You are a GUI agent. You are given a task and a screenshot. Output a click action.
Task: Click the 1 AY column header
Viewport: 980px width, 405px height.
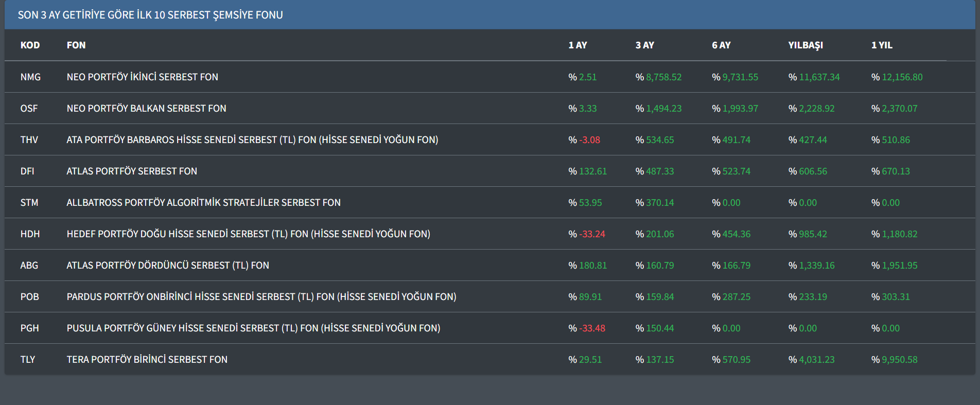pyautogui.click(x=577, y=45)
